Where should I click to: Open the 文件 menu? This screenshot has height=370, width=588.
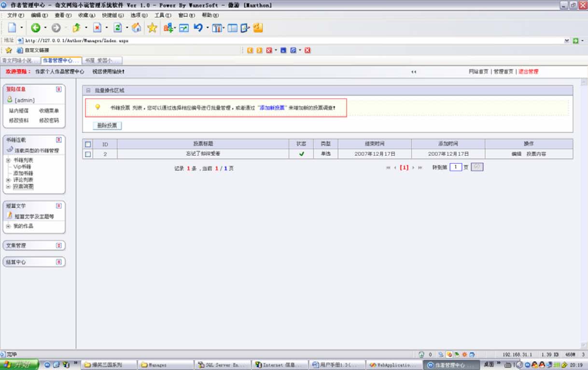15,15
